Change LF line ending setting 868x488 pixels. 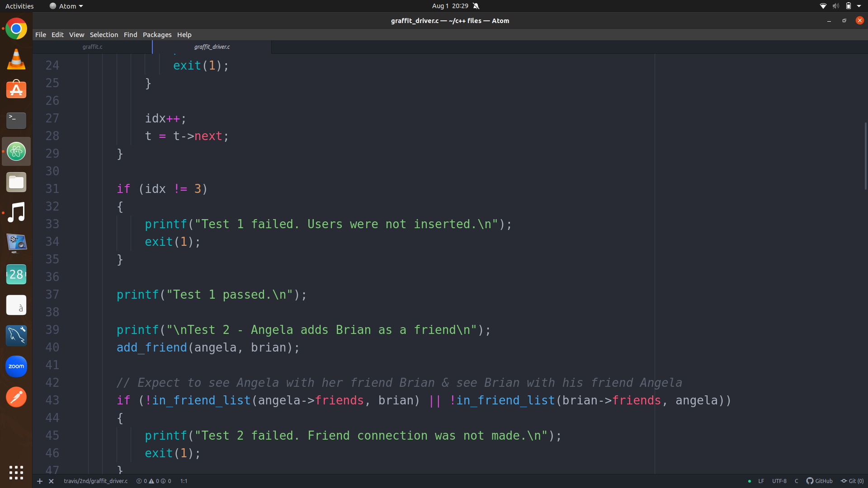point(761,481)
